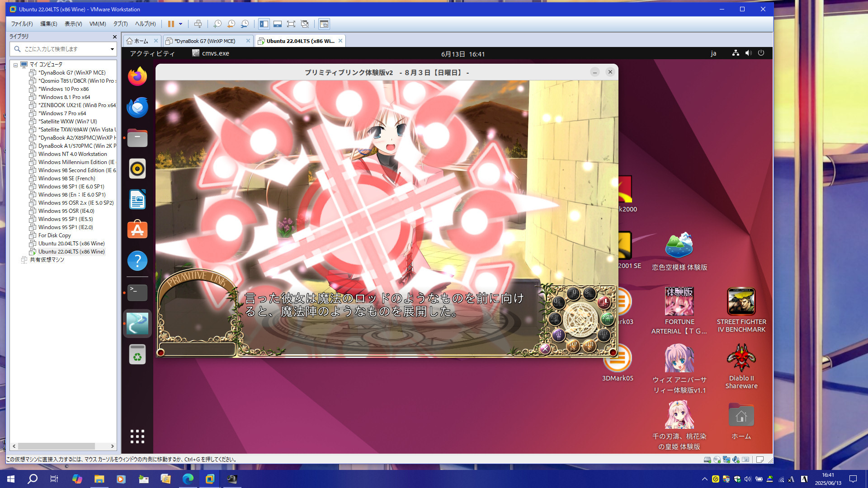
Task: Open STREET FIGHTER IV BENCHMARK desktop icon
Action: [741, 311]
